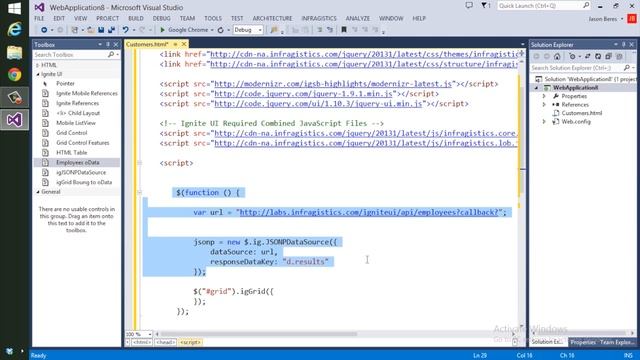Click the Open File folder icon

pyautogui.click(x=90, y=30)
